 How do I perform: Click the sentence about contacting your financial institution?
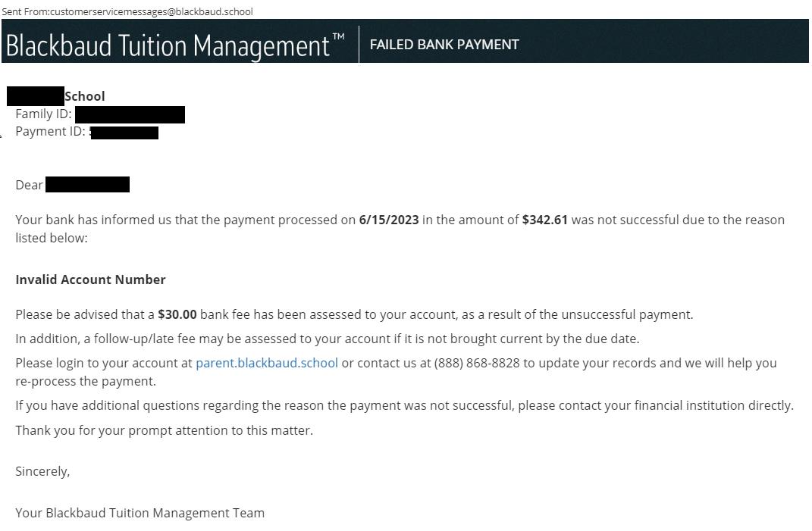click(x=404, y=405)
